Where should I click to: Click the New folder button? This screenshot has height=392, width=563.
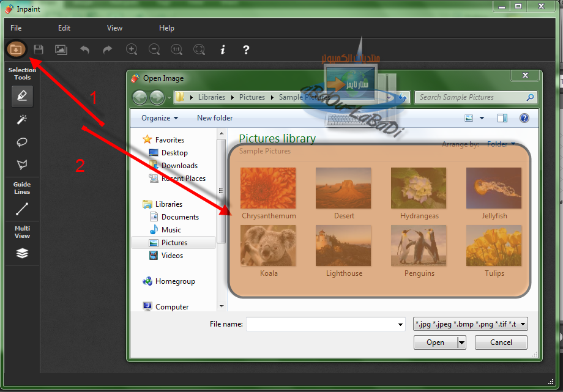point(215,118)
